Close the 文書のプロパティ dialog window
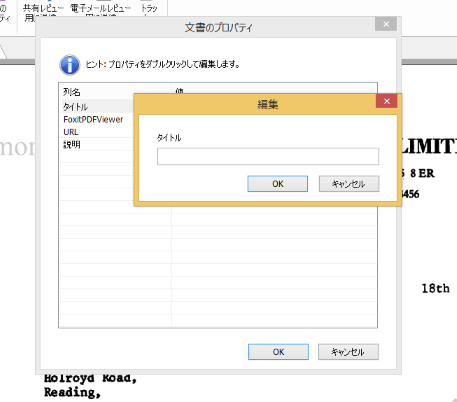457x402 pixels. click(x=386, y=24)
